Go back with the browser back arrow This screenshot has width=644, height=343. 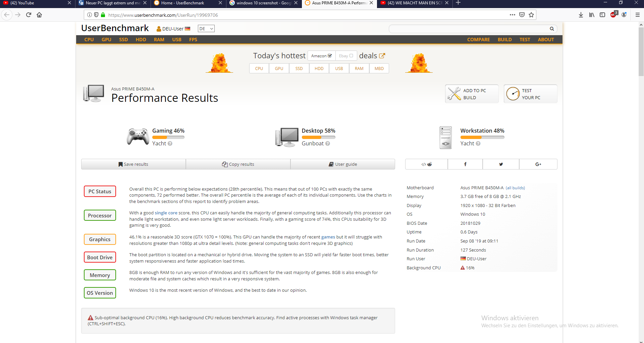[x=7, y=15]
